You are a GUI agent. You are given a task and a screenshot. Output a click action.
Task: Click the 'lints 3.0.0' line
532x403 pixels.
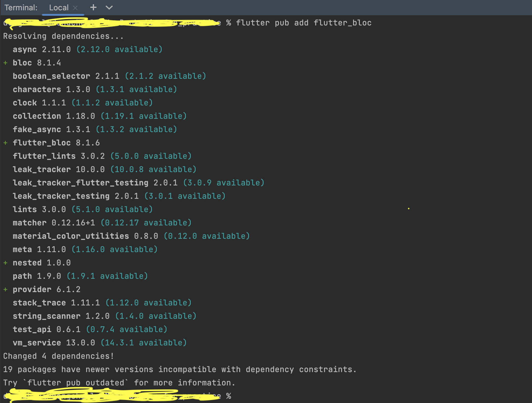click(x=83, y=209)
